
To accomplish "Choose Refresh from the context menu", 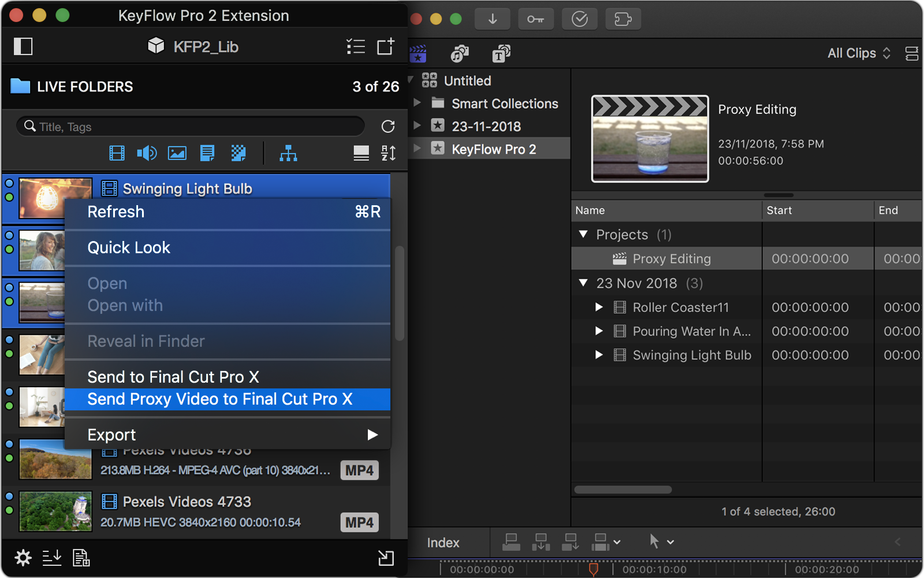I will pos(228,212).
